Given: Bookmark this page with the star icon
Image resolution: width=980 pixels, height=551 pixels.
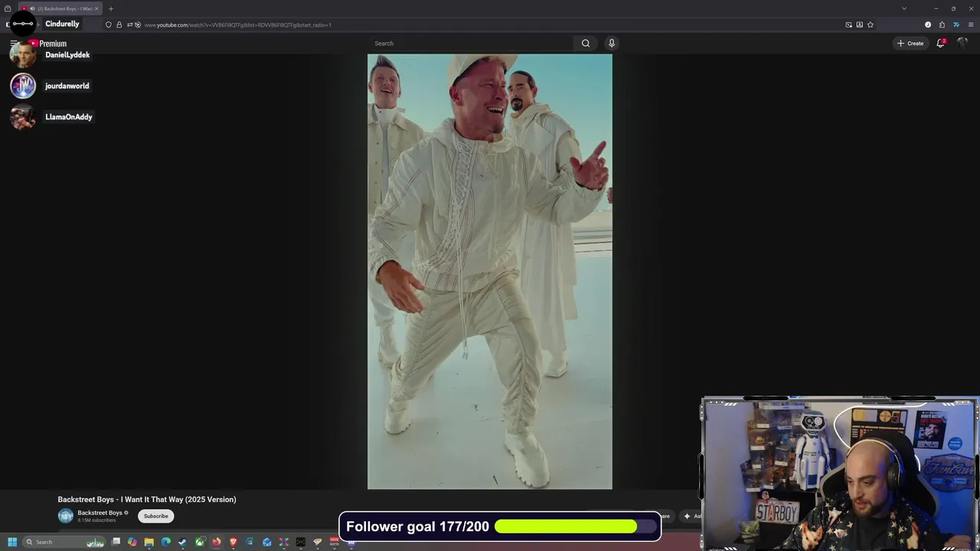Looking at the screenshot, I should (x=871, y=24).
